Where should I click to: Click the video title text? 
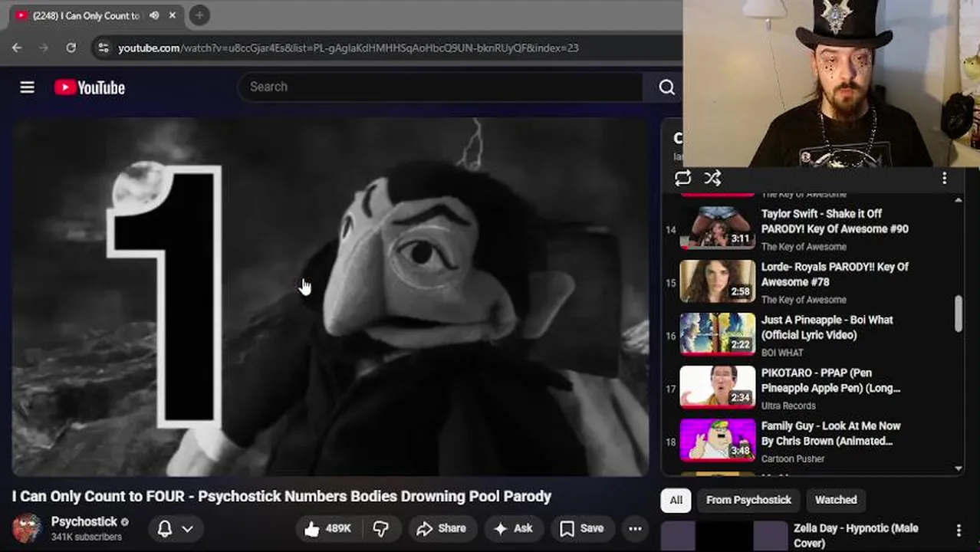click(281, 497)
